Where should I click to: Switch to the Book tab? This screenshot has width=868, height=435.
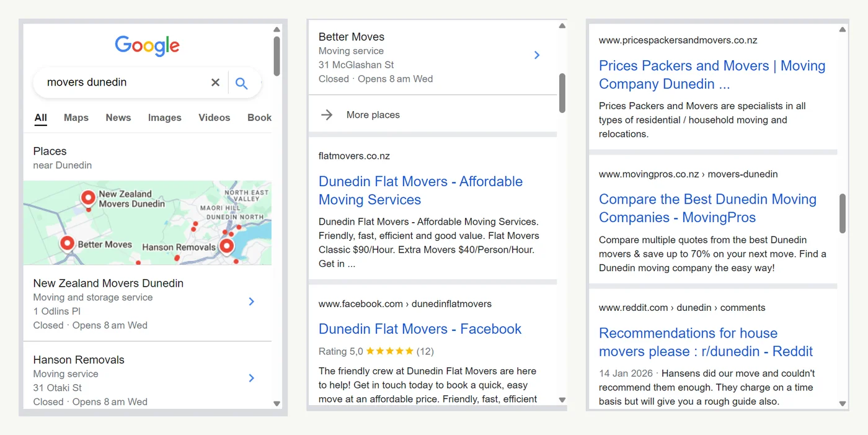pyautogui.click(x=259, y=118)
